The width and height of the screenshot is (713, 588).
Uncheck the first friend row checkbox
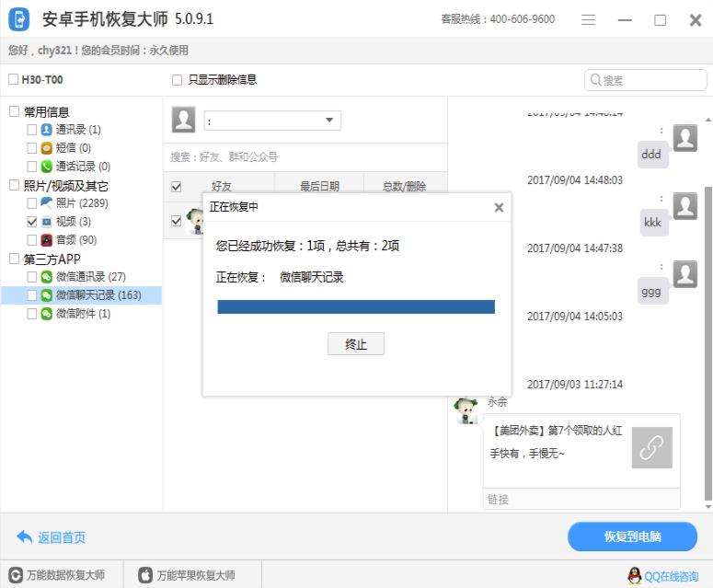(x=177, y=221)
